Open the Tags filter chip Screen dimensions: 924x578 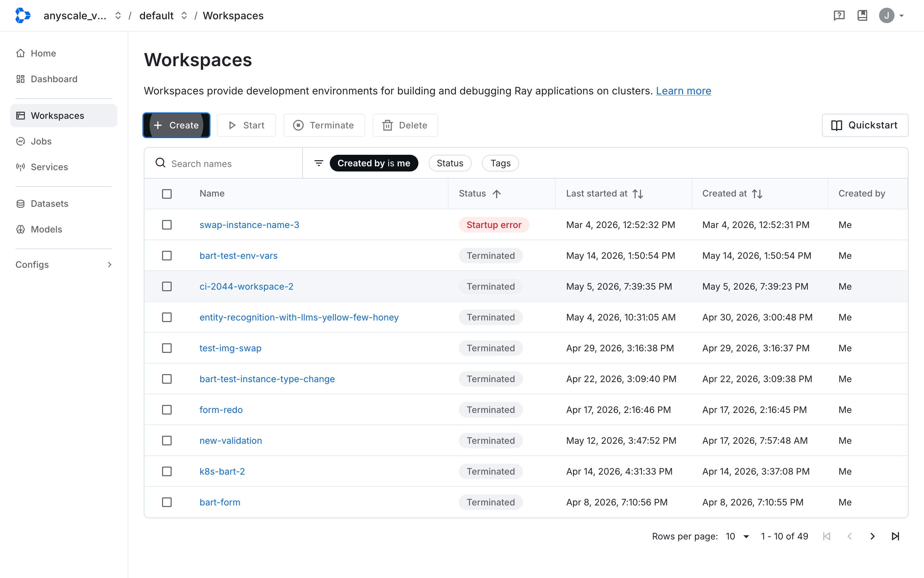[x=500, y=163]
